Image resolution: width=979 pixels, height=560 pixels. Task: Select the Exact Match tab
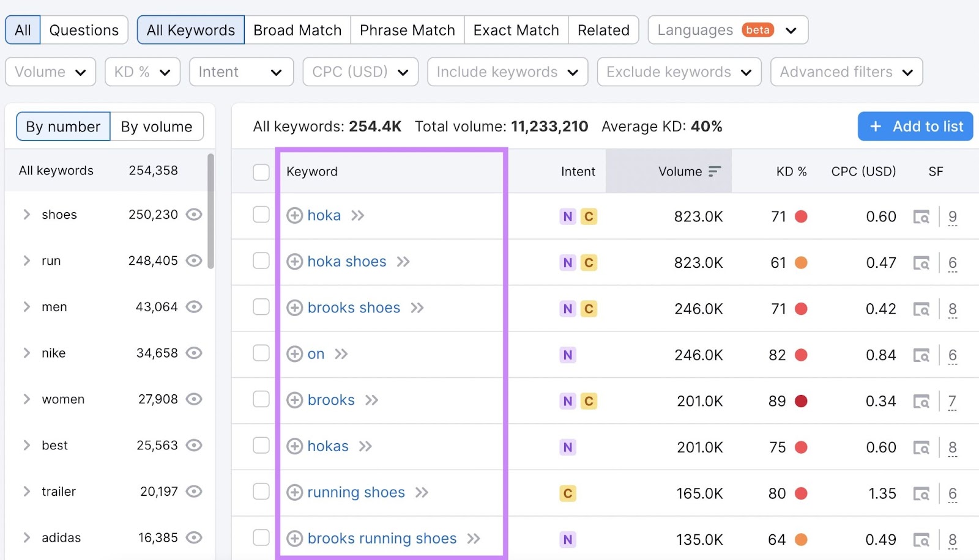pyautogui.click(x=516, y=29)
